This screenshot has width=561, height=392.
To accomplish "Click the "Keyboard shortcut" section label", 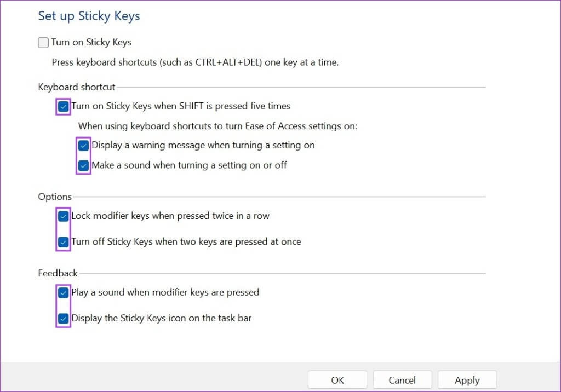I will click(x=76, y=87).
